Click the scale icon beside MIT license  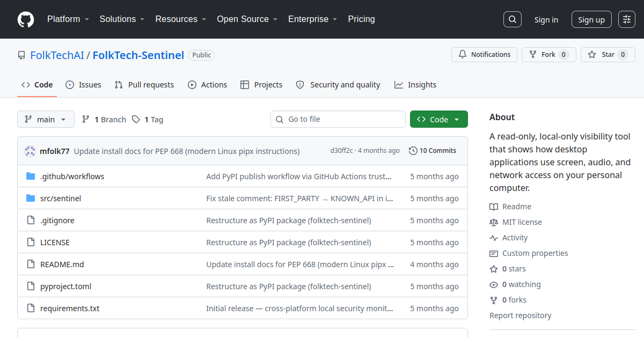tap(494, 222)
